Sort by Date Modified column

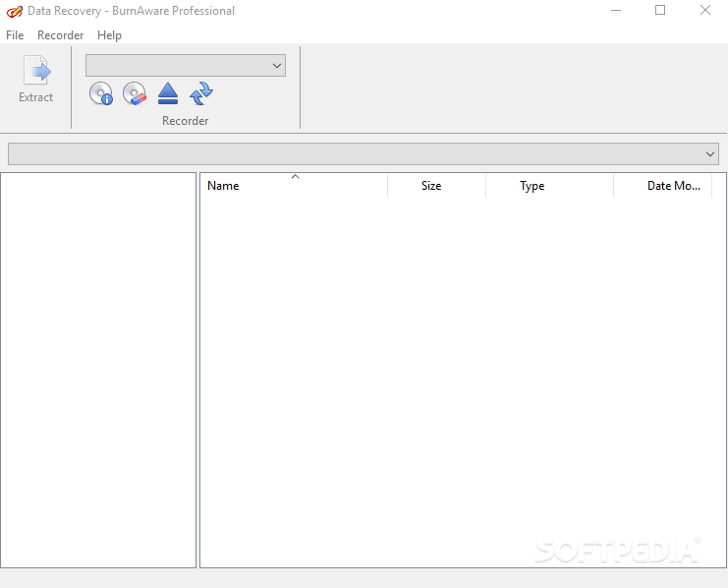point(662,186)
